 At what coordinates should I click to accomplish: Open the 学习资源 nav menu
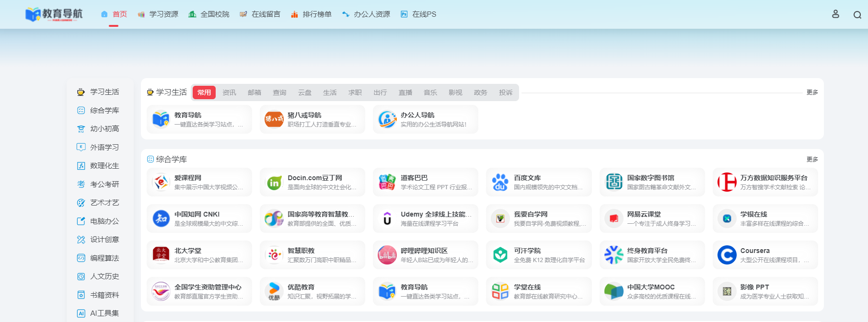[x=158, y=14]
